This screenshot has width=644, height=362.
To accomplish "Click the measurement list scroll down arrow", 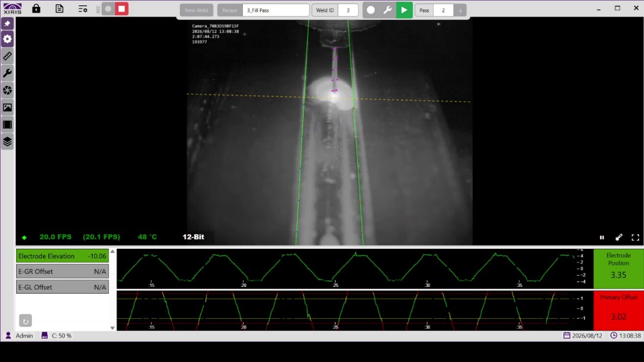I will tap(112, 328).
